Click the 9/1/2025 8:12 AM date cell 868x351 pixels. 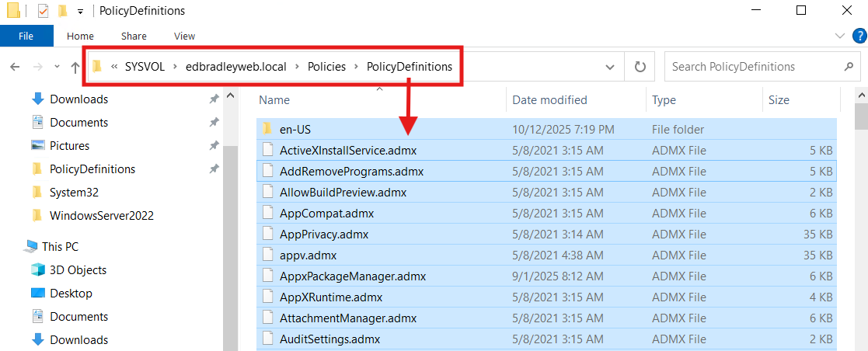pyautogui.click(x=558, y=276)
